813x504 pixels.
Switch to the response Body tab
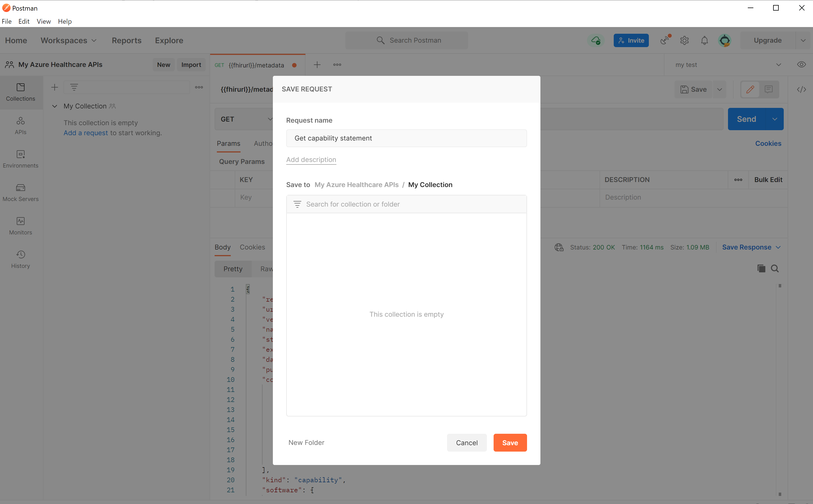pos(223,247)
